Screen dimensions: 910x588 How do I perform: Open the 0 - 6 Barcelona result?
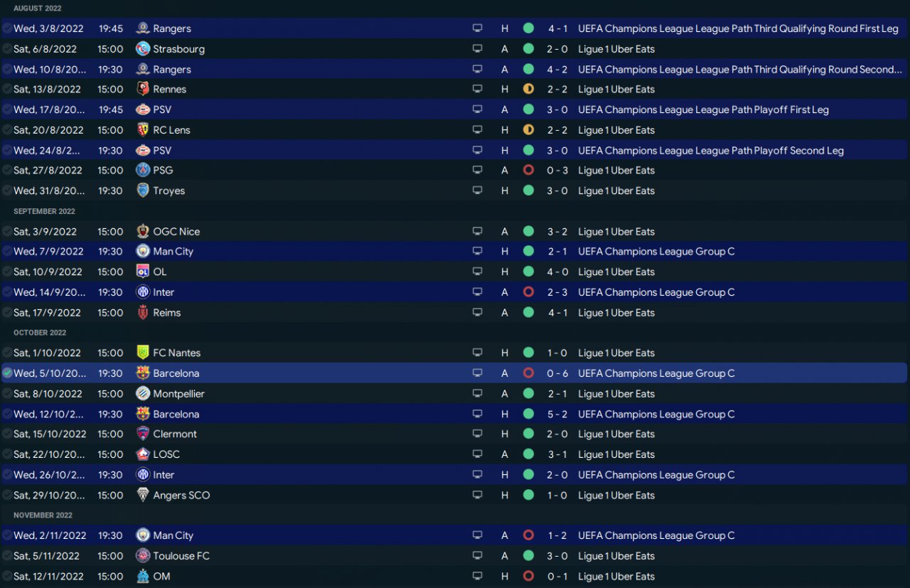[x=557, y=373]
